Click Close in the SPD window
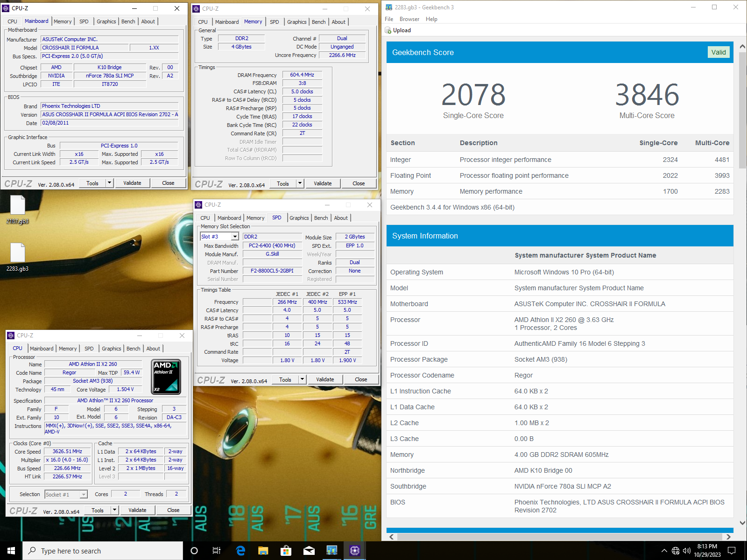The width and height of the screenshot is (747, 560). pos(361,379)
